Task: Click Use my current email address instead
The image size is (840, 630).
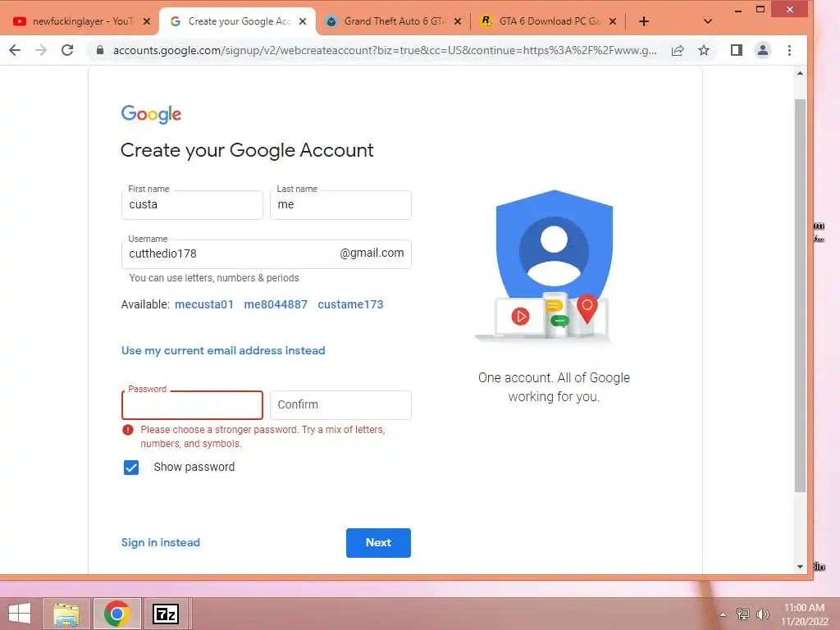Action: point(223,350)
